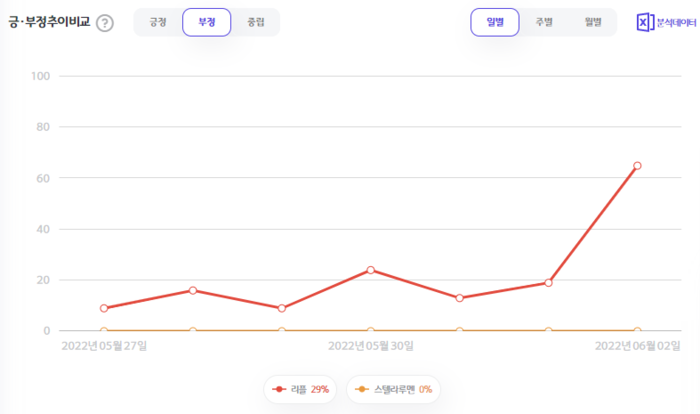Screen dimensions: 700x414
Task: Click the 2022년 05월 30일 axis label
Action: tap(371, 346)
